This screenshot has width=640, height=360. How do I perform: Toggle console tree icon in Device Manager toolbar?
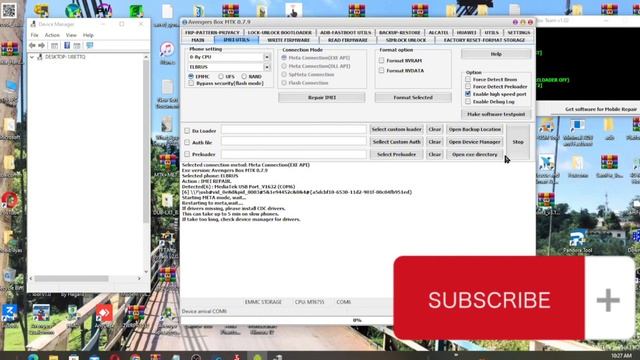(54, 45)
